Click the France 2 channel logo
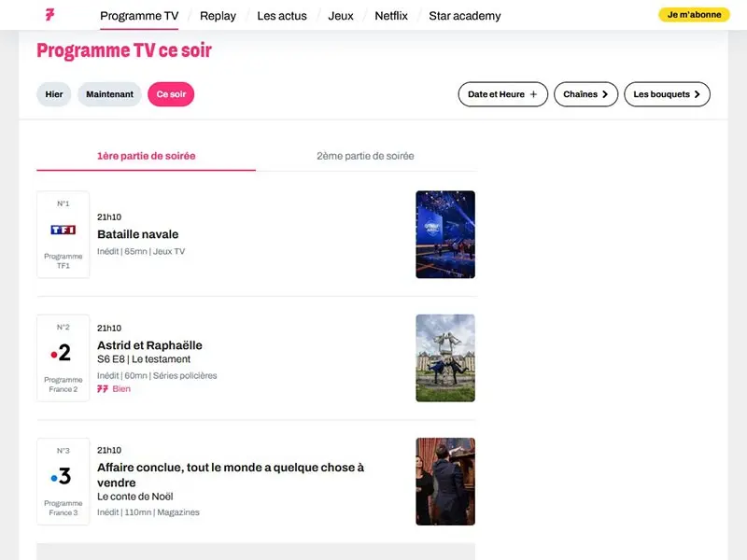 pyautogui.click(x=62, y=354)
